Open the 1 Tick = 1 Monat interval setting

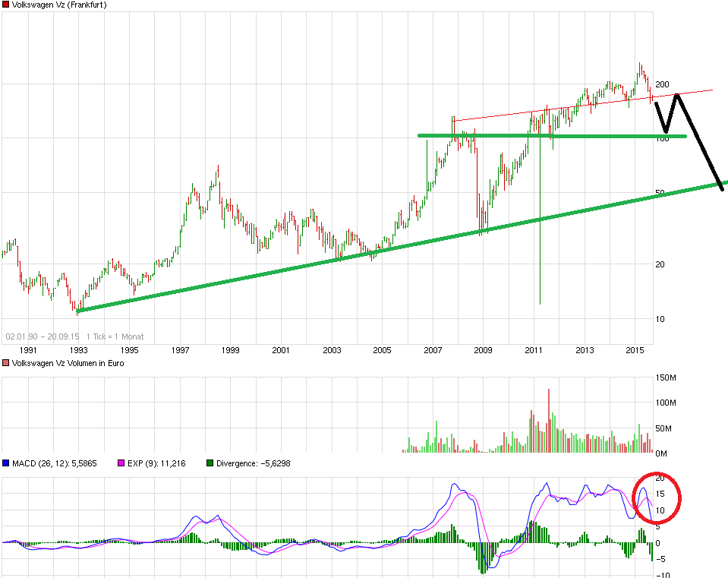[115, 336]
